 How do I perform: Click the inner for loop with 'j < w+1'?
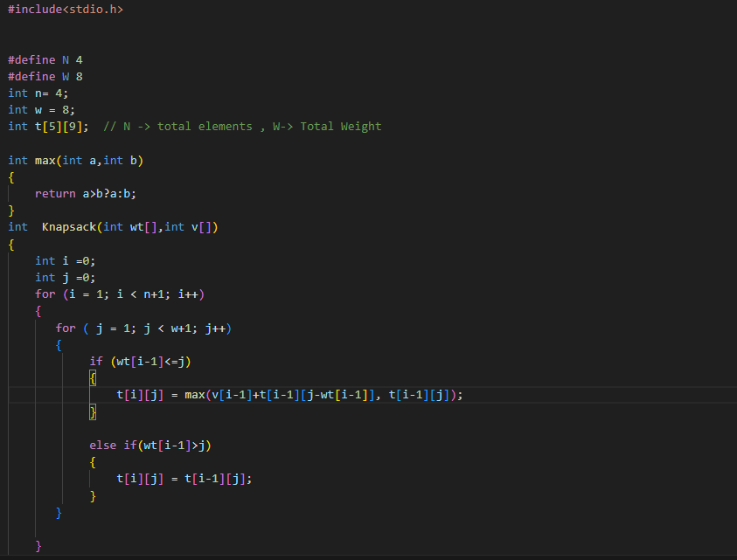point(143,328)
